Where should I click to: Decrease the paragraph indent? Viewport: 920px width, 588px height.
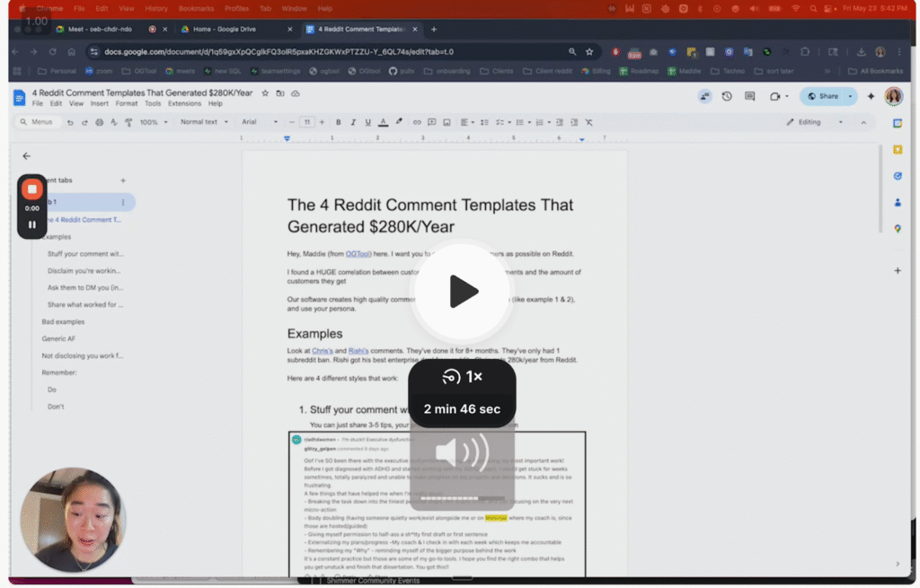click(560, 122)
